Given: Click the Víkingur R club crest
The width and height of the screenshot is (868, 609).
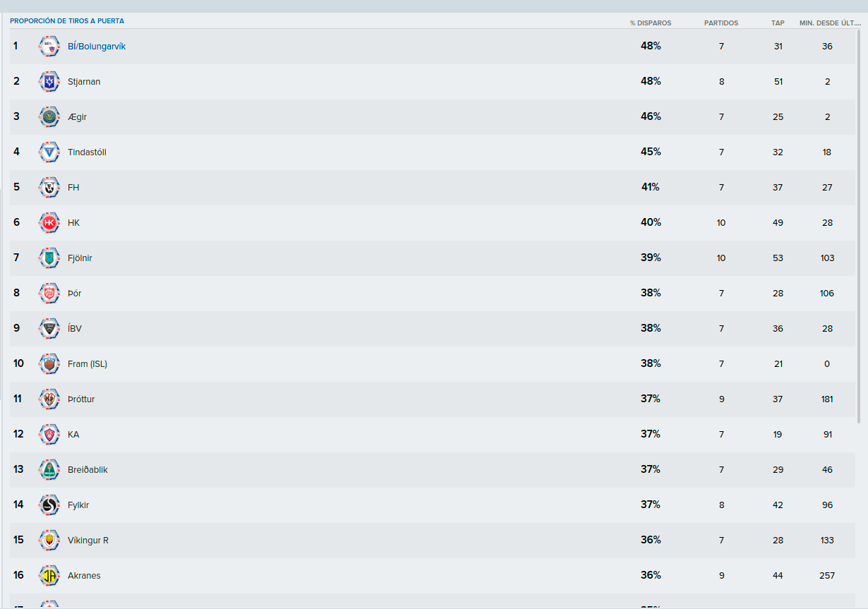Looking at the screenshot, I should coord(49,541).
